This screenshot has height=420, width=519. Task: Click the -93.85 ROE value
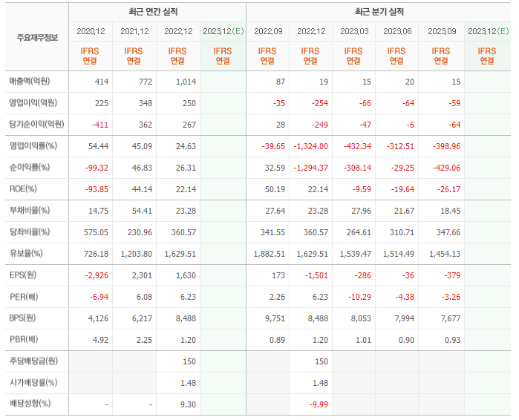(97, 189)
